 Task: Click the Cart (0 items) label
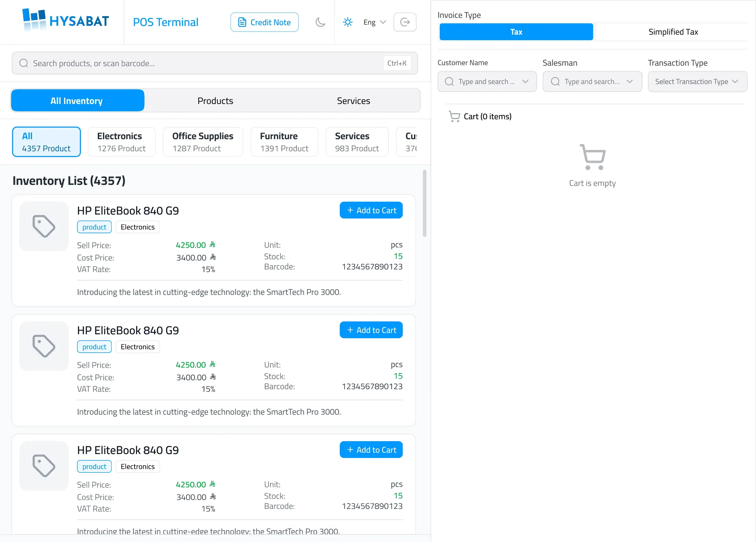click(487, 116)
